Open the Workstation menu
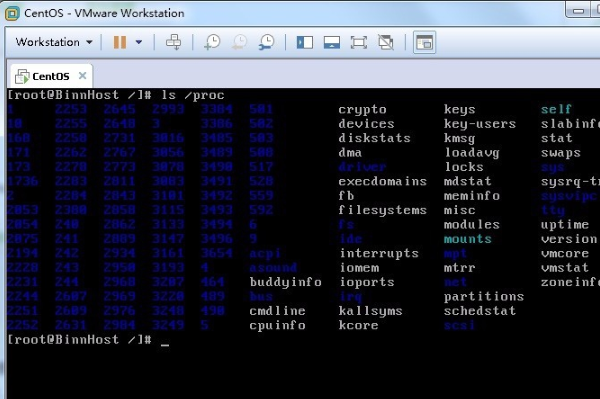 [54, 42]
